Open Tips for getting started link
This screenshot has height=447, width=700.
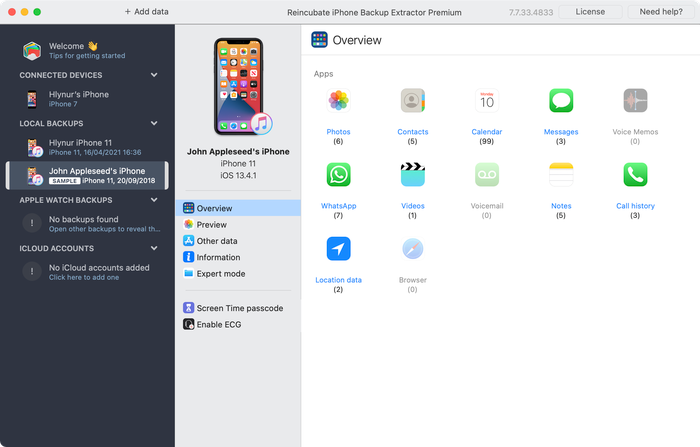(87, 56)
